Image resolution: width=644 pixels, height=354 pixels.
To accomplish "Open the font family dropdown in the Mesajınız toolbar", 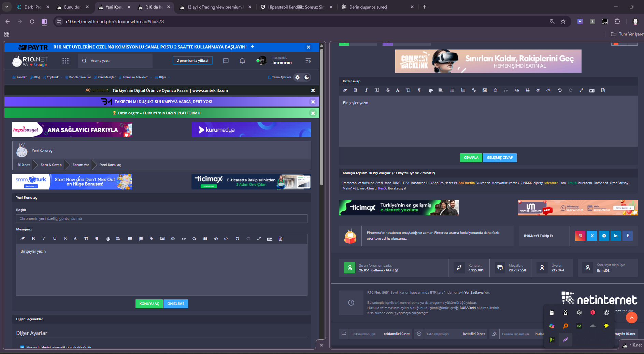I will click(75, 239).
